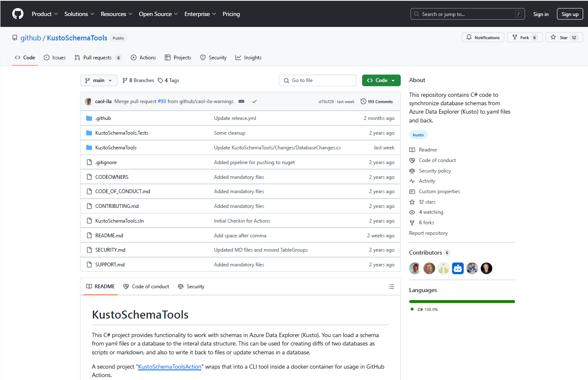Expand the green Code dropdown button
This screenshot has height=380, width=588.
coord(381,80)
